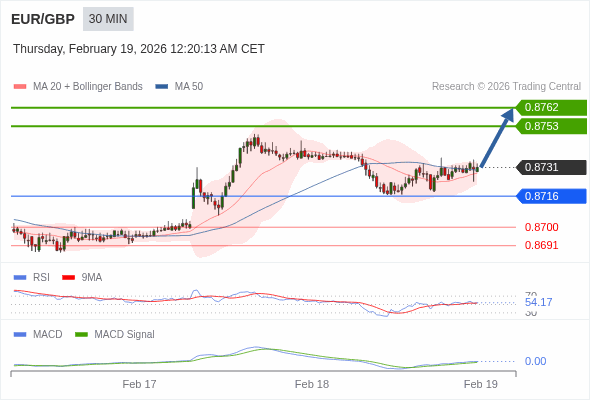Click the RSI value 54.17
Viewport: 590px width, 400px height.
(x=538, y=302)
